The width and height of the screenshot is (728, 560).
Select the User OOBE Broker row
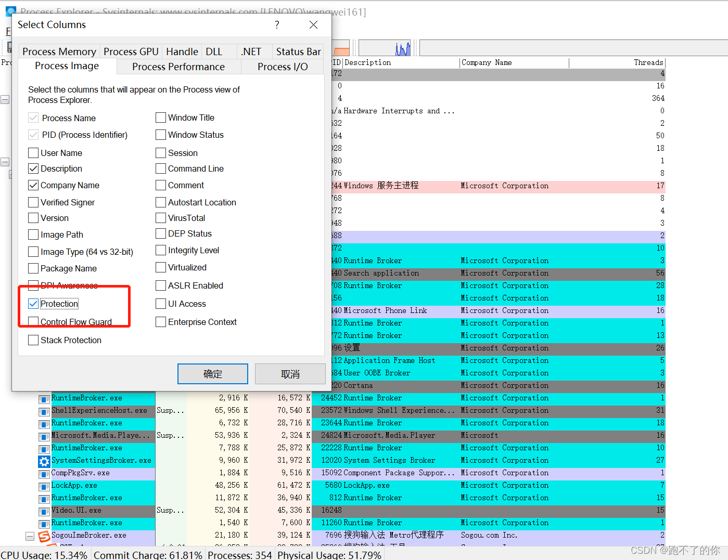coord(498,373)
